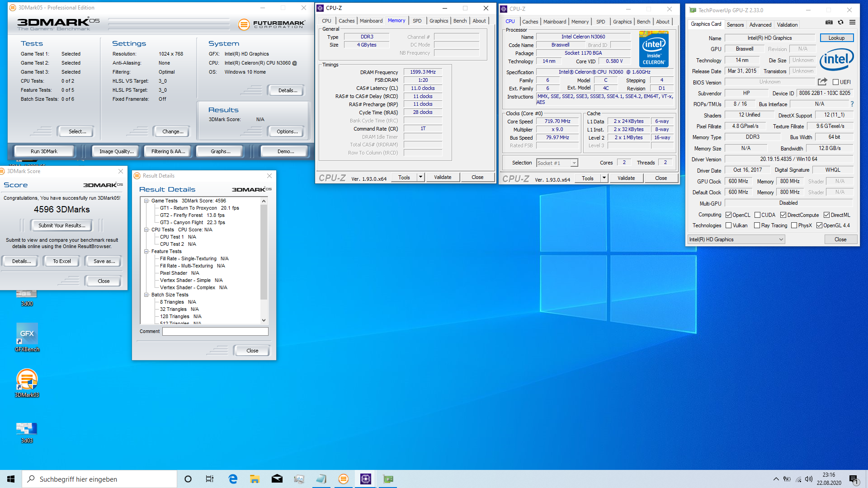
Task: Toggle OpenCL checkbox
Action: tap(728, 215)
